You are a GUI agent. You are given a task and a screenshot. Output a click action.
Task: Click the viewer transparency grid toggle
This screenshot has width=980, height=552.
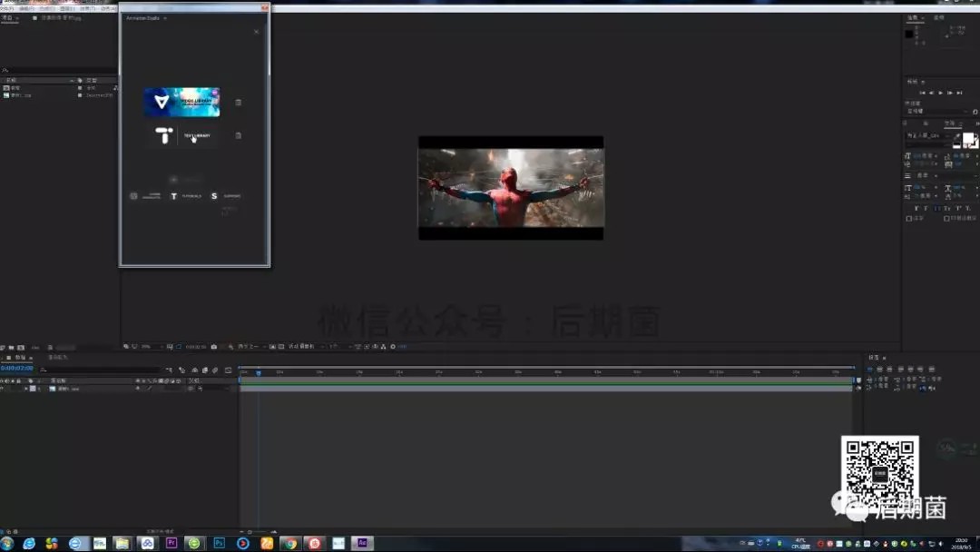pyautogui.click(x=281, y=346)
